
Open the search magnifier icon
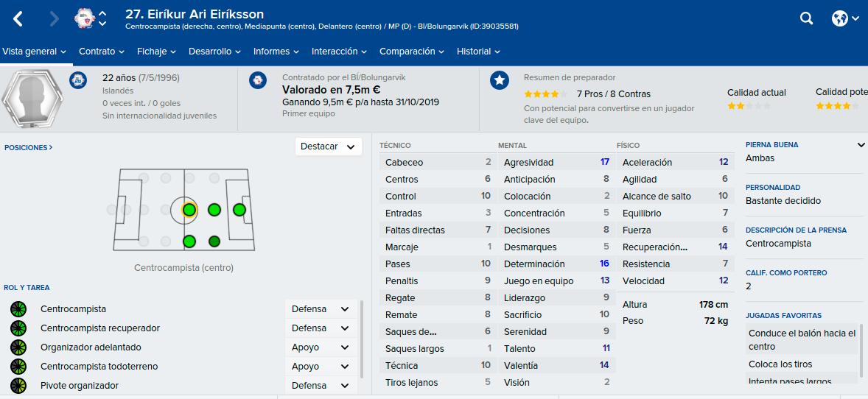(807, 18)
